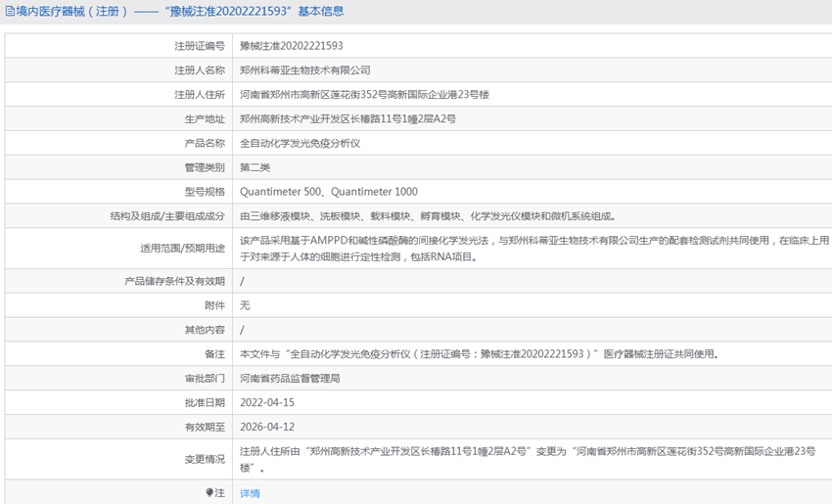
Task: Click the expiry date 2026-04-12
Action: (267, 427)
